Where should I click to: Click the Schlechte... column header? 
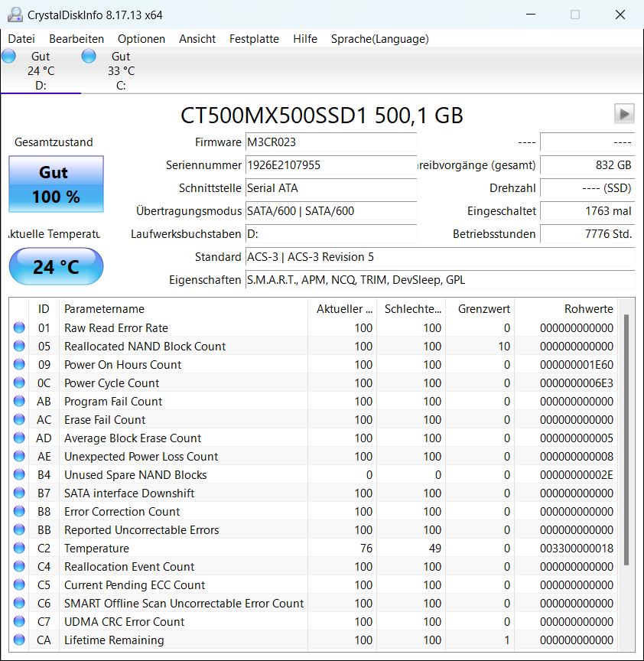(411, 309)
